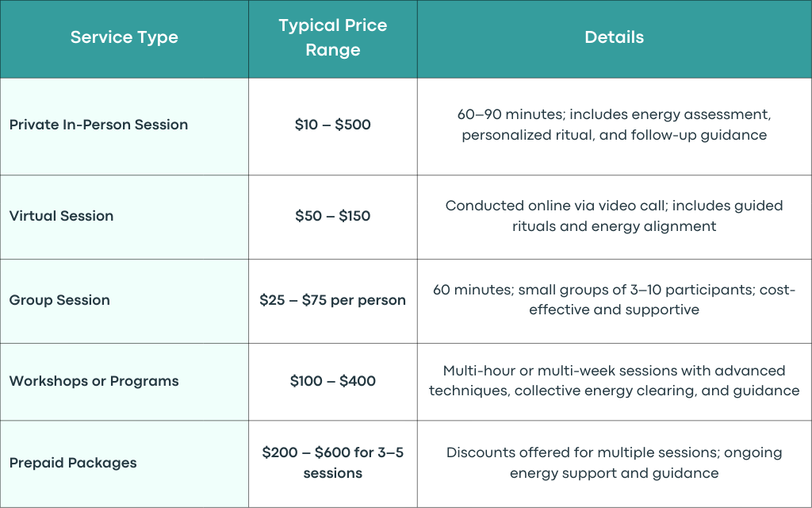Click the Details column header
The width and height of the screenshot is (812, 508).
point(615,37)
